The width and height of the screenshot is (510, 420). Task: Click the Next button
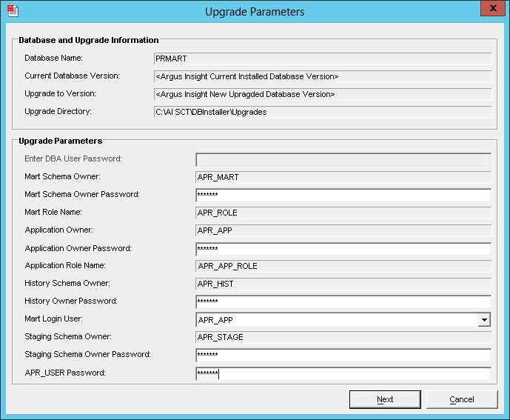pyautogui.click(x=385, y=399)
